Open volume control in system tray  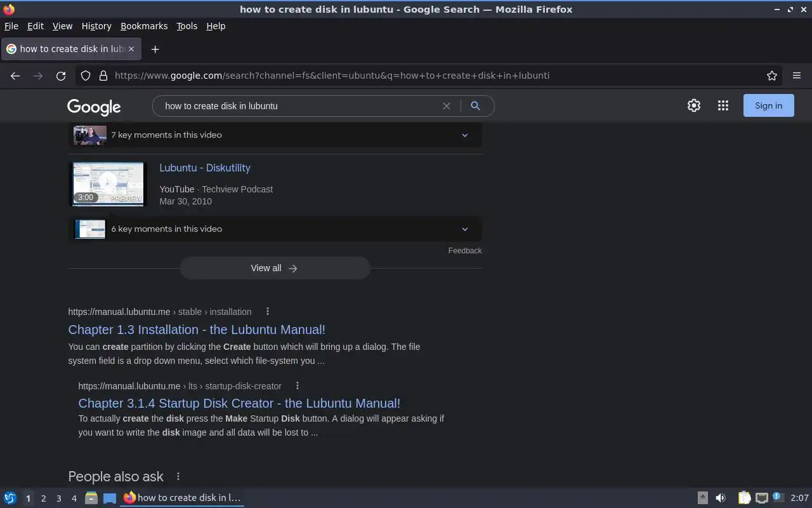point(721,498)
